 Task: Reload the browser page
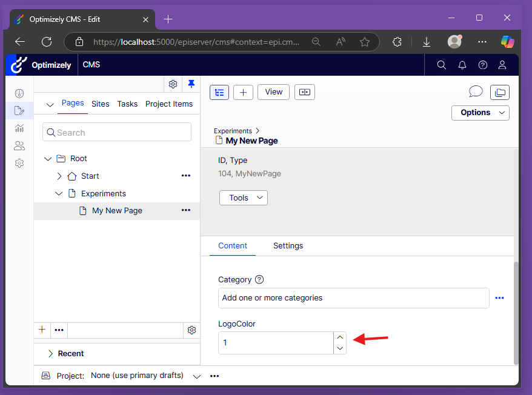[x=47, y=42]
